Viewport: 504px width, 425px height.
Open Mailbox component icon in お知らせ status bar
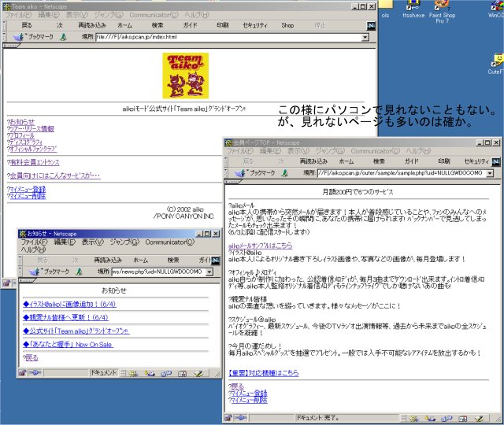coord(150,373)
